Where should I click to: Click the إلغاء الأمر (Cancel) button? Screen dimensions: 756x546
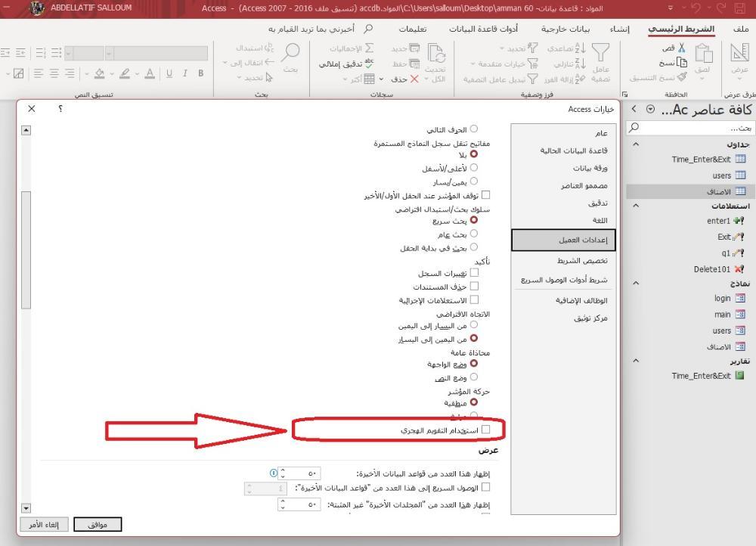point(44,524)
